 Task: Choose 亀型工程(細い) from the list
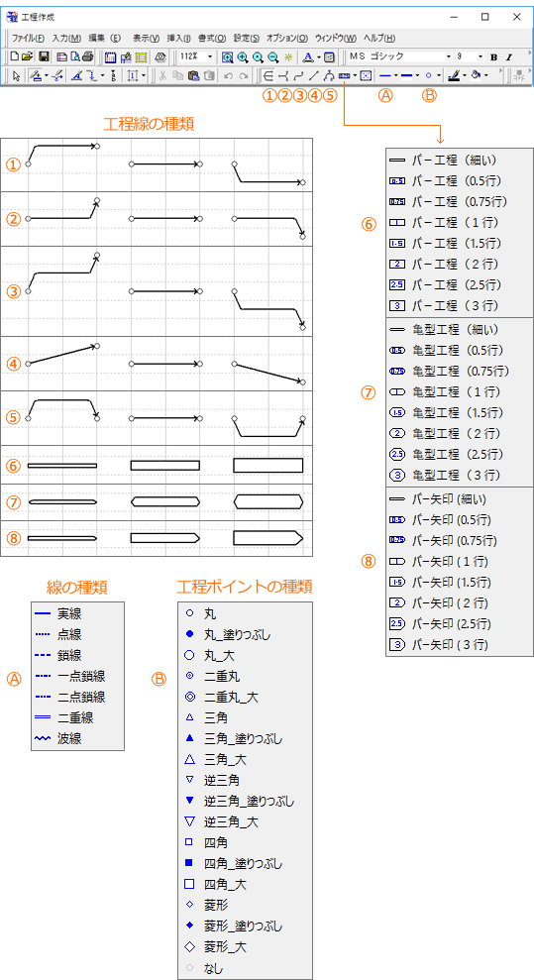pyautogui.click(x=445, y=329)
